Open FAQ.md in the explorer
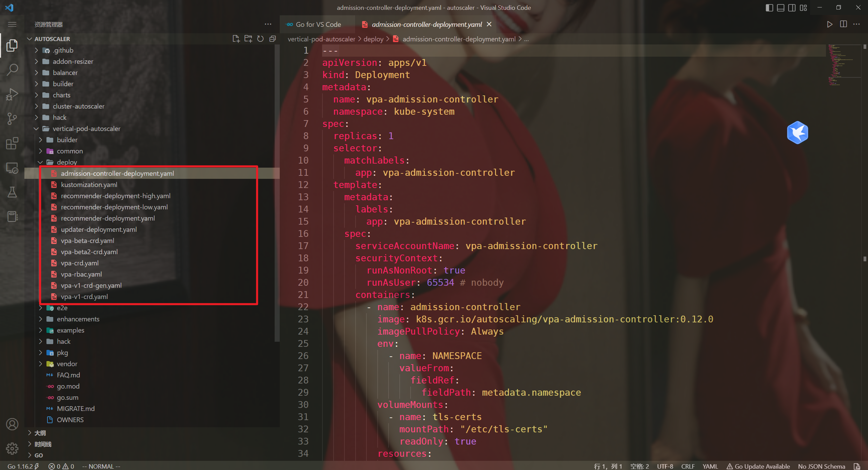The width and height of the screenshot is (868, 470). (x=153, y=375)
